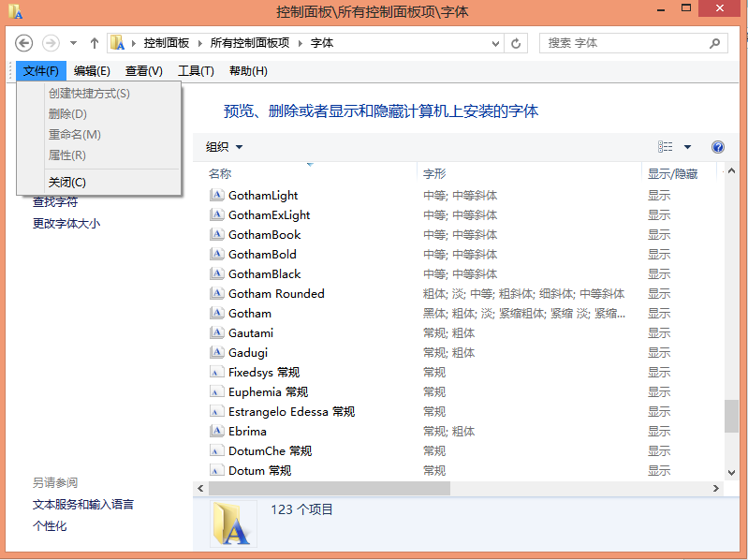Open the 更改字体大小 link

tap(66, 223)
